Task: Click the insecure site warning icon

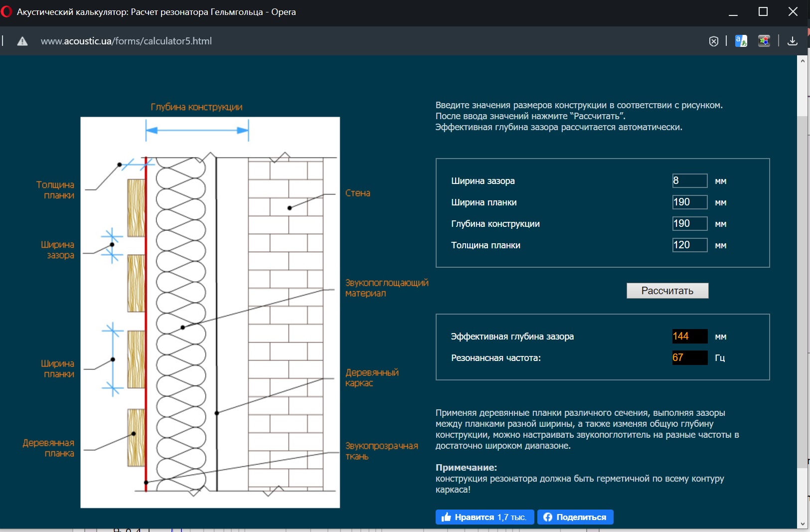Action: tap(22, 41)
